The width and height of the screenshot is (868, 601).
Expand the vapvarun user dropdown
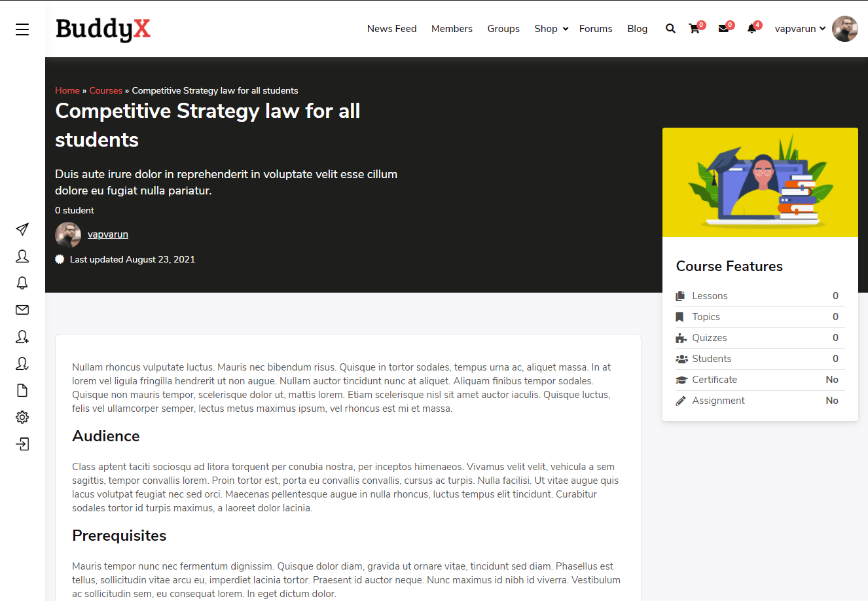[x=800, y=29]
